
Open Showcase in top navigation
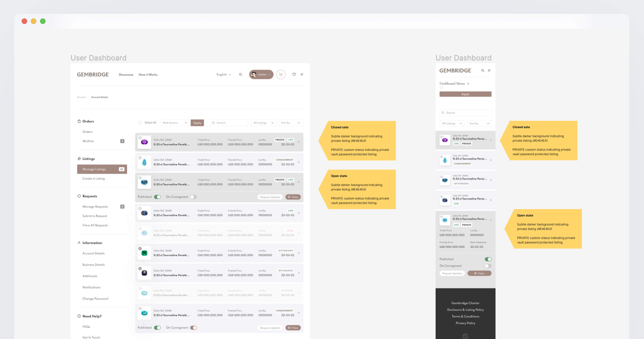[x=126, y=75]
